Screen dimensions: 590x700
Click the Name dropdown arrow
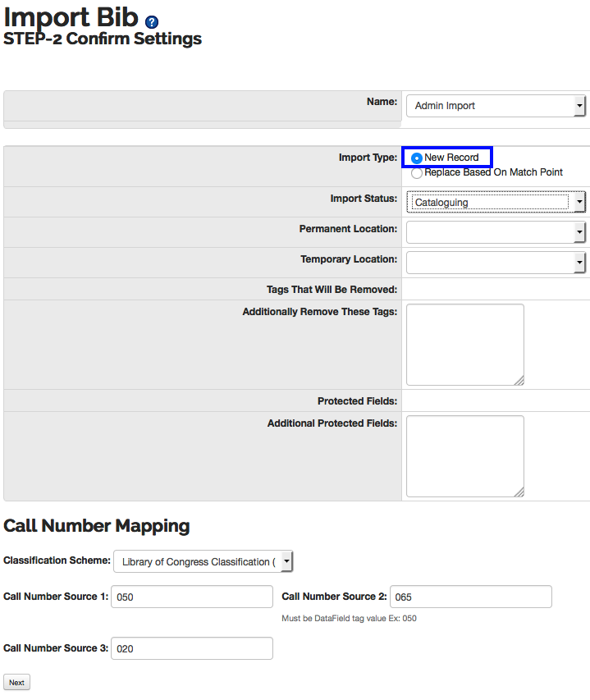[579, 106]
